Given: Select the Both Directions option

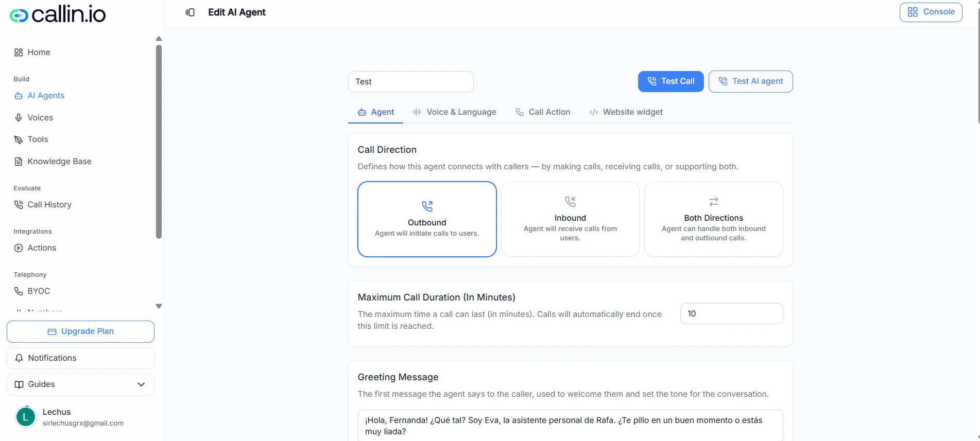Looking at the screenshot, I should [x=713, y=219].
